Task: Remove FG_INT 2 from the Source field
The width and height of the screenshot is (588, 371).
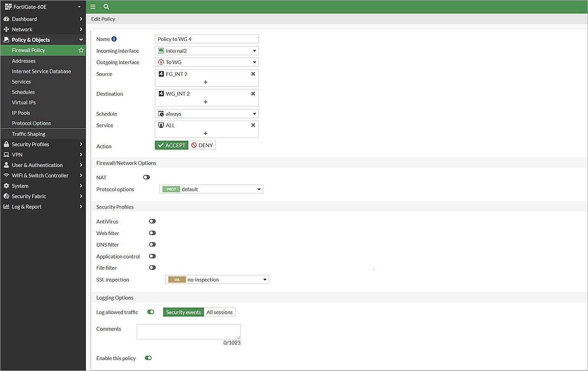Action: pos(253,74)
